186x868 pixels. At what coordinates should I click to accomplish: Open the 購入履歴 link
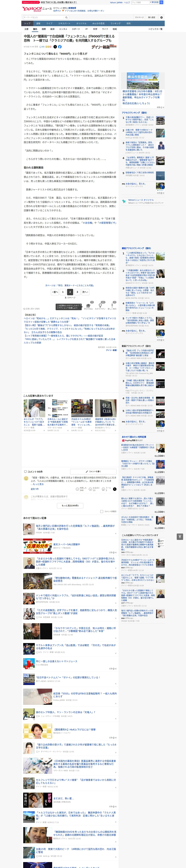click(152, 18)
